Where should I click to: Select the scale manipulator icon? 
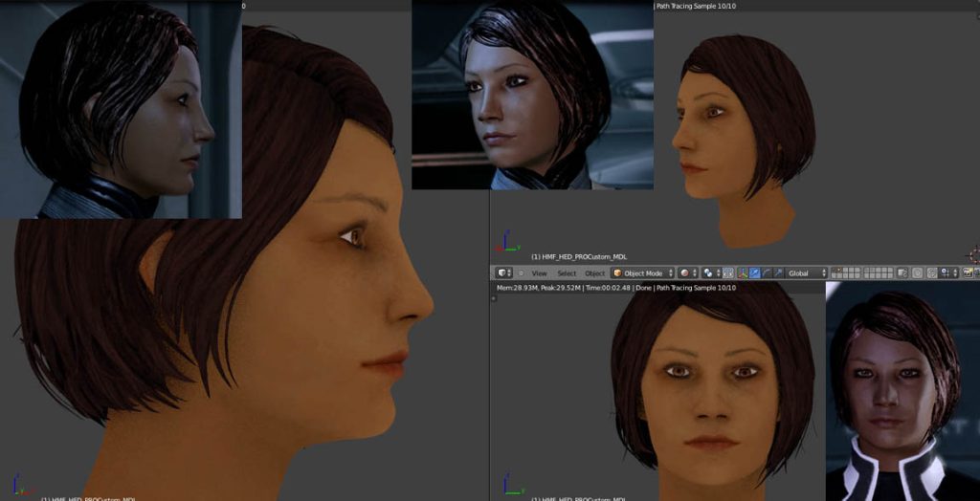pyautogui.click(x=777, y=273)
